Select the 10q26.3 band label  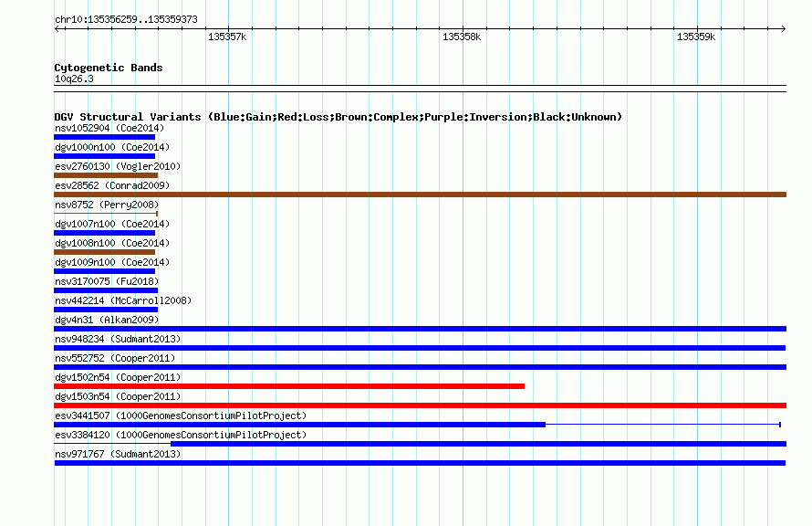[74, 79]
